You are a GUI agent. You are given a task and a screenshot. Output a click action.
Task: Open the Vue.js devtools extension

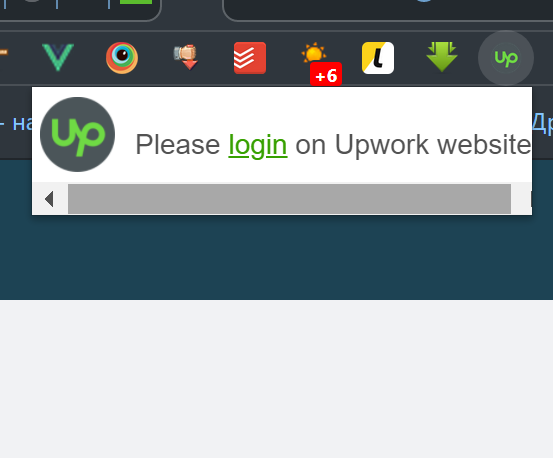tap(58, 57)
